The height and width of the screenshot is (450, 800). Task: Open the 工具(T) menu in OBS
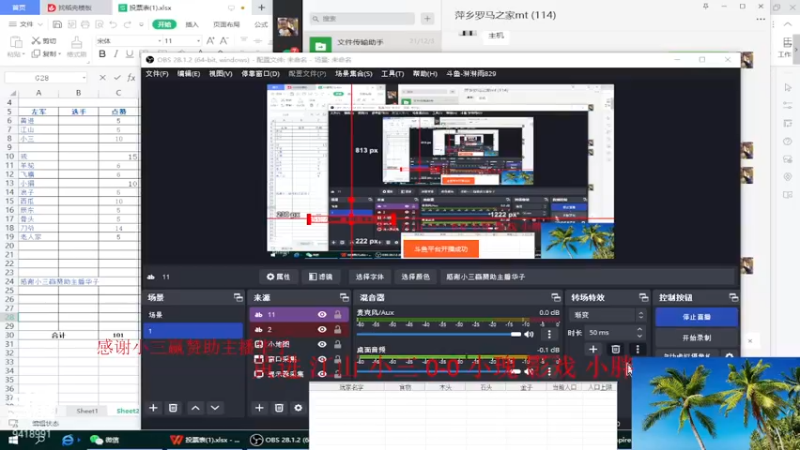click(392, 74)
